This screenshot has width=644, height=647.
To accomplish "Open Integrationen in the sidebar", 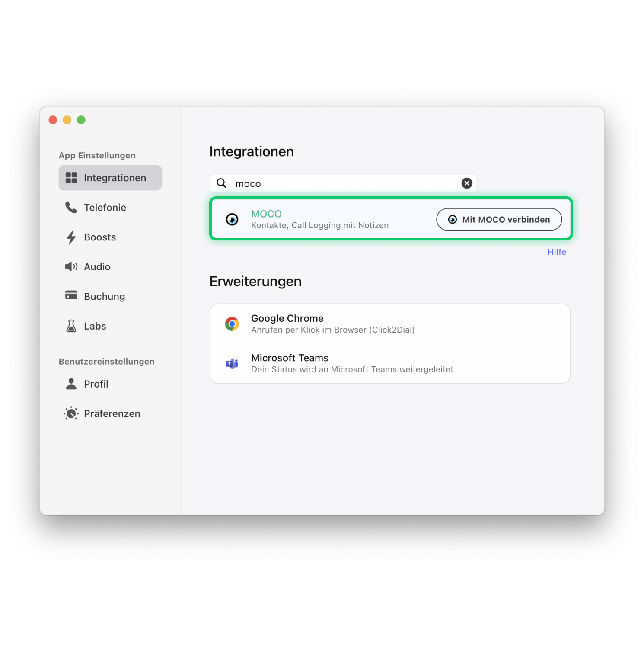I will tap(110, 178).
